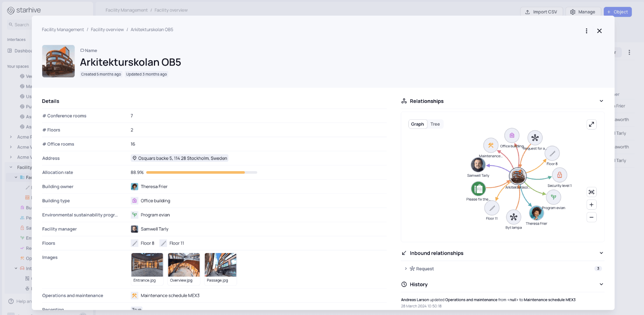Image resolution: width=644 pixels, height=315 pixels.
Task: Click the Security level 1 graph node
Action: tap(559, 175)
